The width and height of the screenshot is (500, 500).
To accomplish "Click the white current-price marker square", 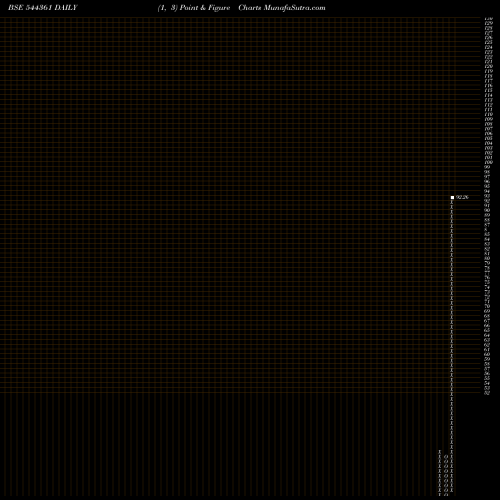I will click(452, 197).
